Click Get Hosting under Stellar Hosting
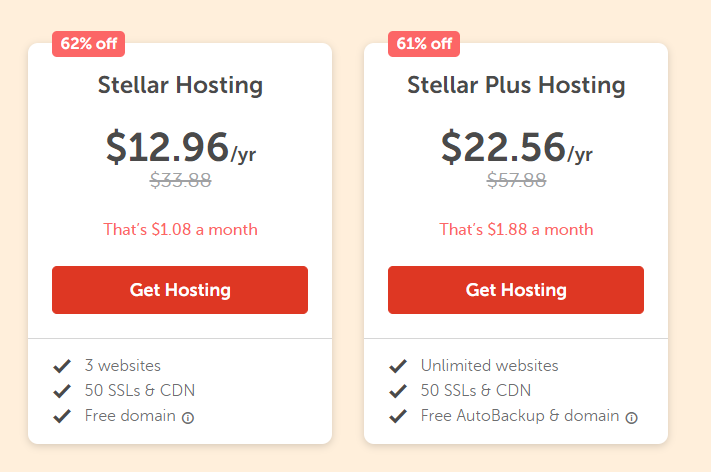This screenshot has height=472, width=711. pos(180,290)
